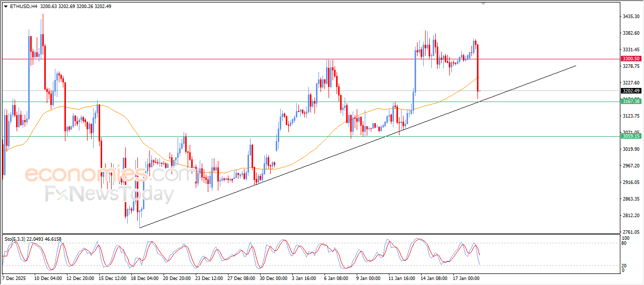Click the stochastic 80 level label

click(625, 243)
